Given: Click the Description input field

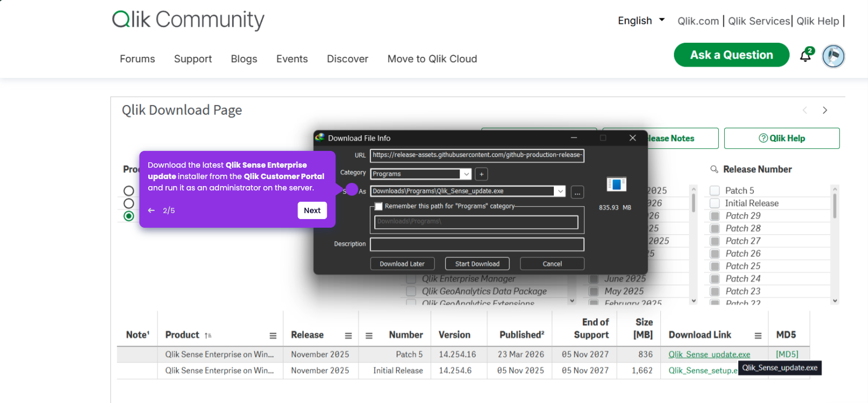Looking at the screenshot, I should click(x=477, y=245).
